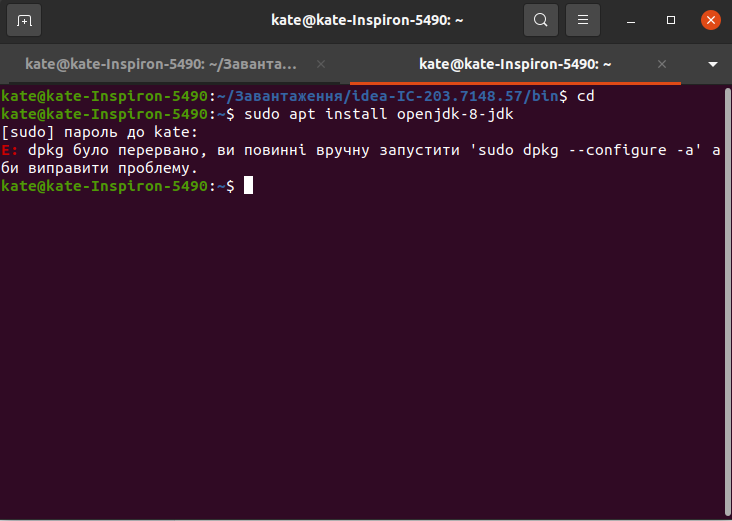Viewport: 732px width, 521px height.
Task: Open the hamburger menu
Action: 583,20
